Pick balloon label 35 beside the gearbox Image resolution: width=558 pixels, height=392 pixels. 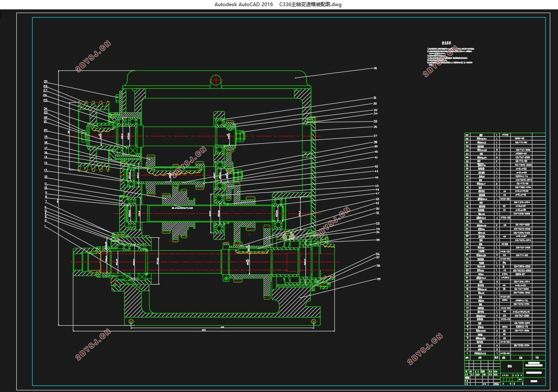coord(375,121)
